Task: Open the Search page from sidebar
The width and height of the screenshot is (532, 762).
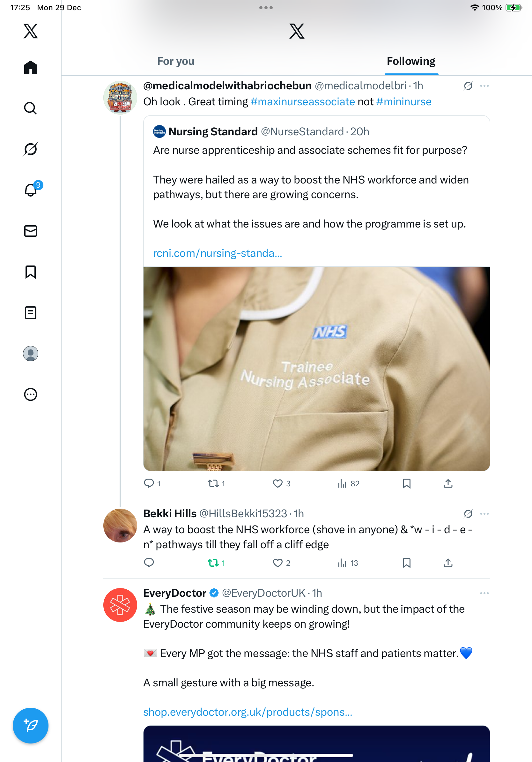Action: pyautogui.click(x=31, y=108)
